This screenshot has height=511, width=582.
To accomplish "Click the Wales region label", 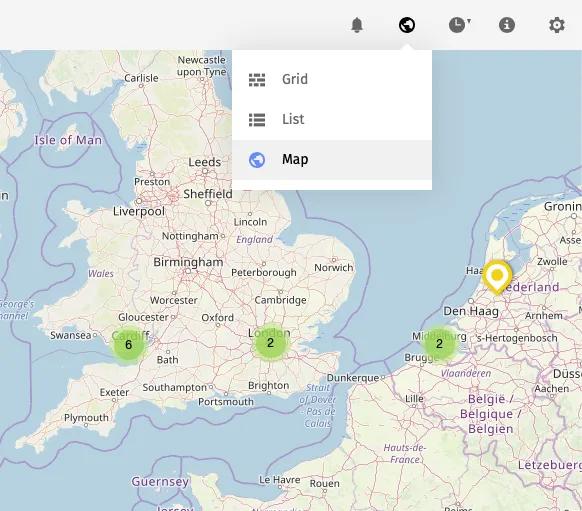I will 101,274.
